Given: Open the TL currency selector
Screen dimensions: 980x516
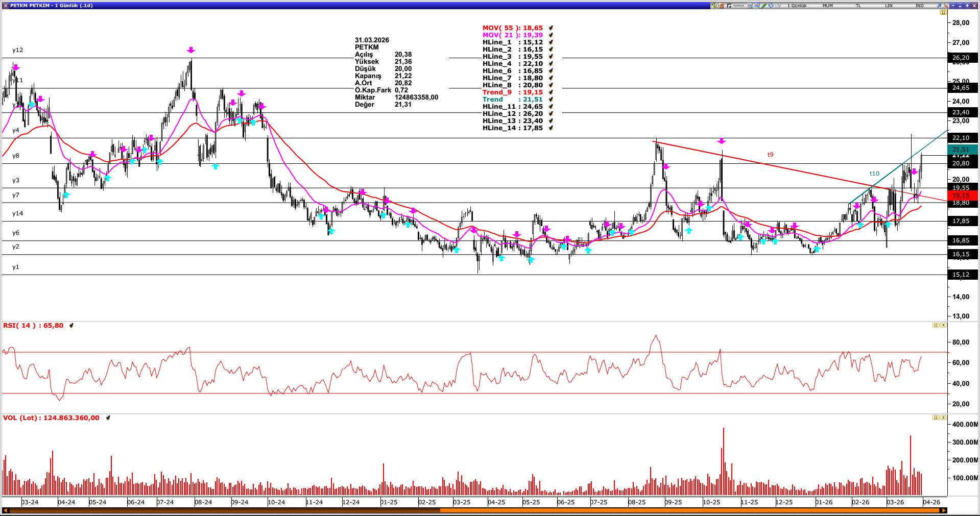Looking at the screenshot, I should 858,6.
